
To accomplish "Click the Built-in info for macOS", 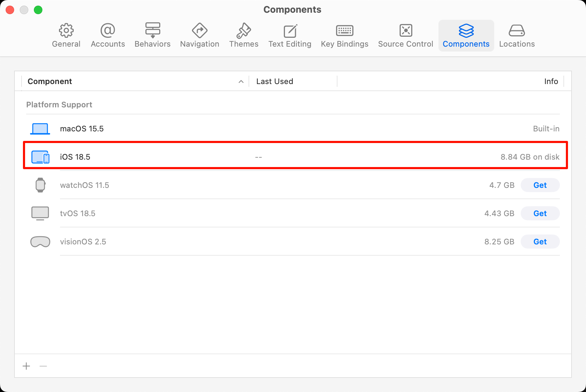I will click(546, 129).
